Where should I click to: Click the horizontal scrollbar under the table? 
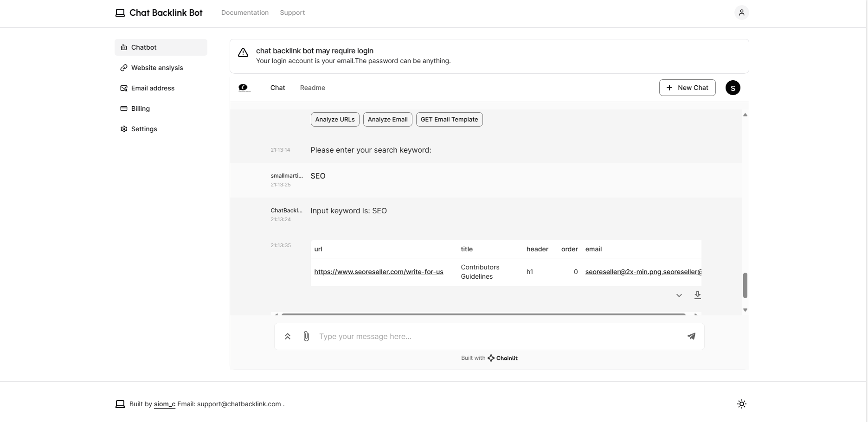[x=483, y=314]
